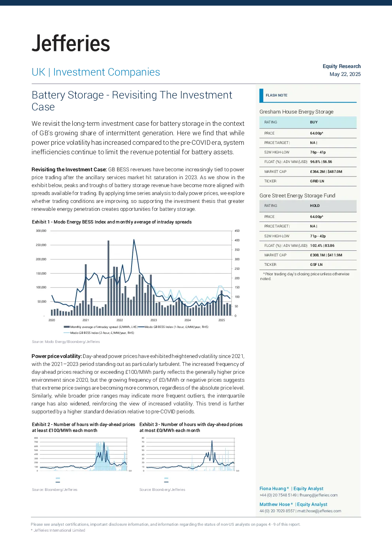Select the 'UK | Investment Companies' heading
The width and height of the screenshot is (392, 555).
coord(96,72)
